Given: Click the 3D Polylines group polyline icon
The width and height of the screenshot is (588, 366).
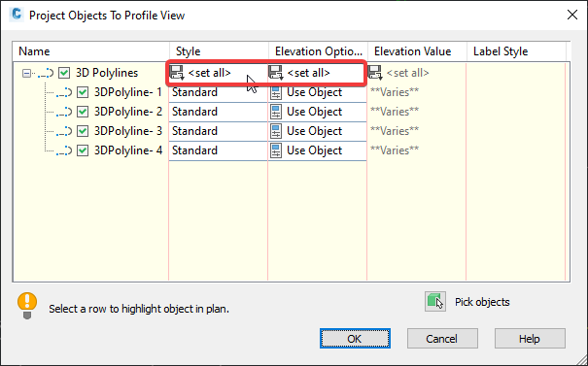Looking at the screenshot, I should [46, 73].
